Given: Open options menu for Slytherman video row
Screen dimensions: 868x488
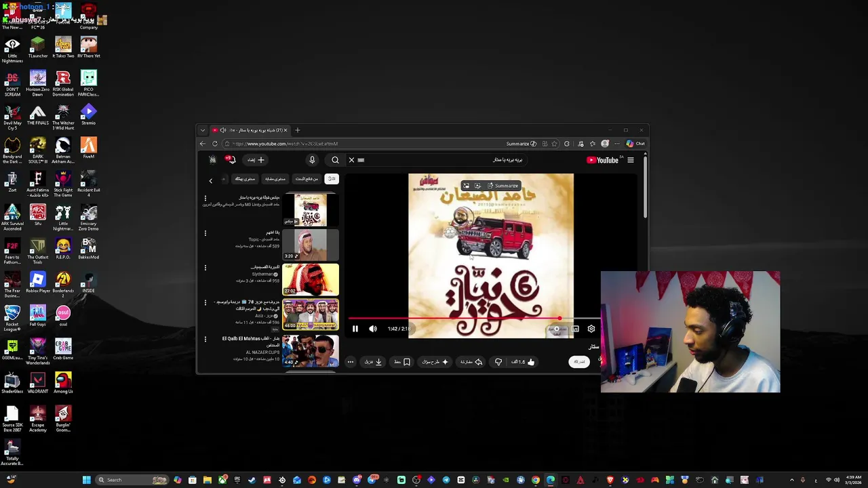Looking at the screenshot, I should tap(205, 268).
